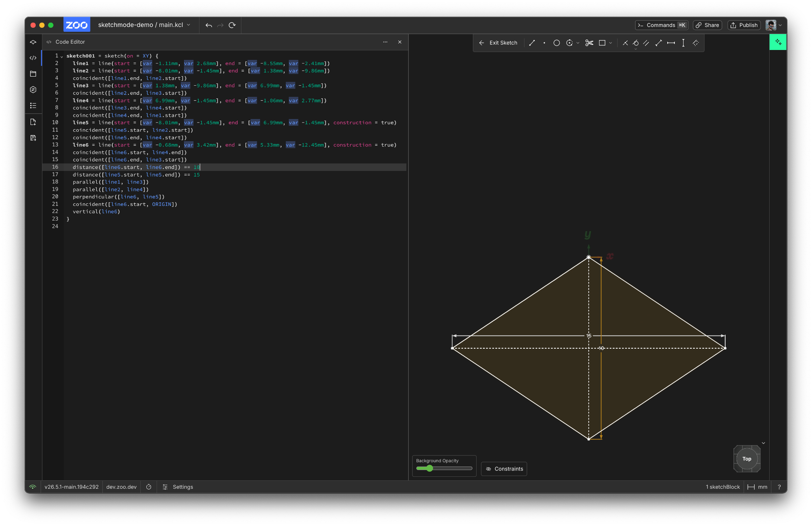Click the timer icon in status bar

pyautogui.click(x=149, y=487)
